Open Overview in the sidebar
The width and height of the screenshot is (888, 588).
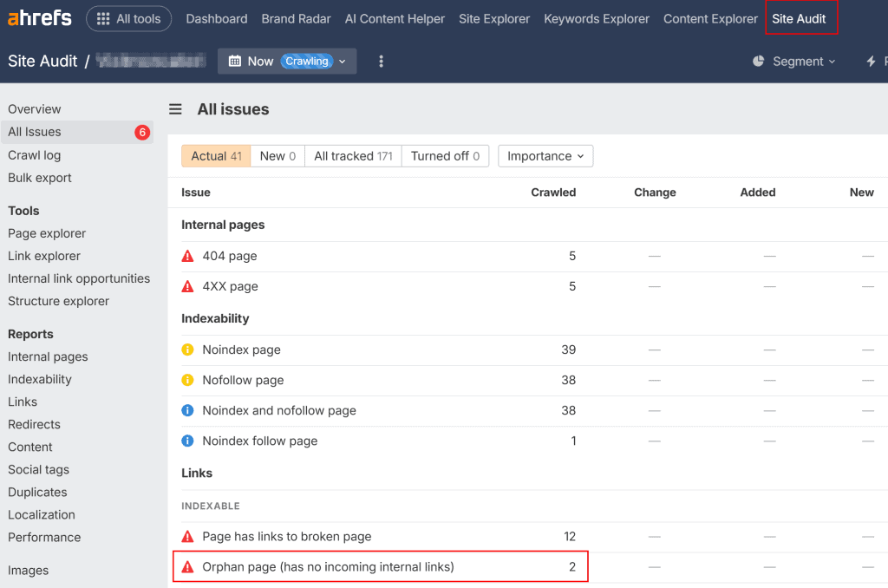pos(35,109)
